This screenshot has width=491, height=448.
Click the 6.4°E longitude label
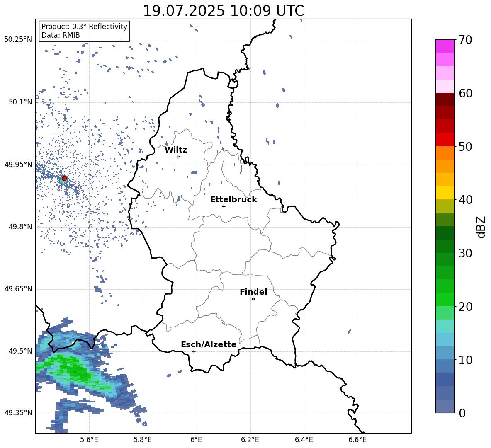pyautogui.click(x=304, y=440)
